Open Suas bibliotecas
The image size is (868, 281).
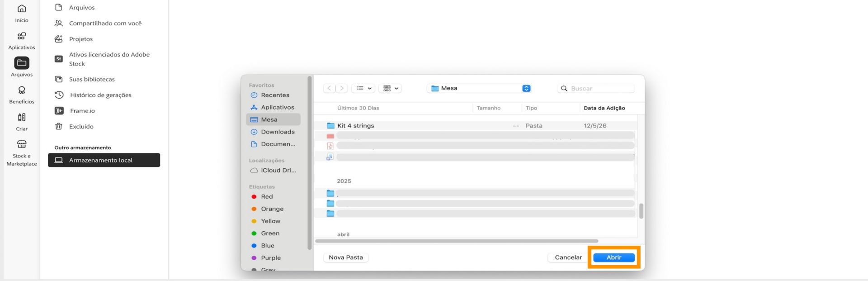(x=85, y=79)
